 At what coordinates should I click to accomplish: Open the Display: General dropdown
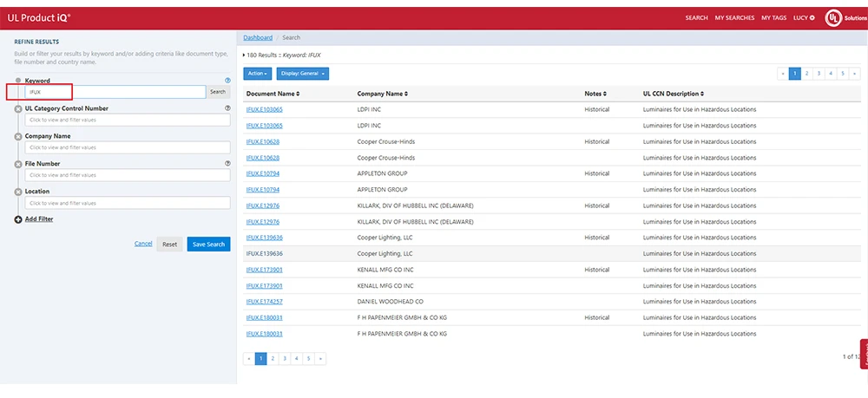tap(303, 74)
